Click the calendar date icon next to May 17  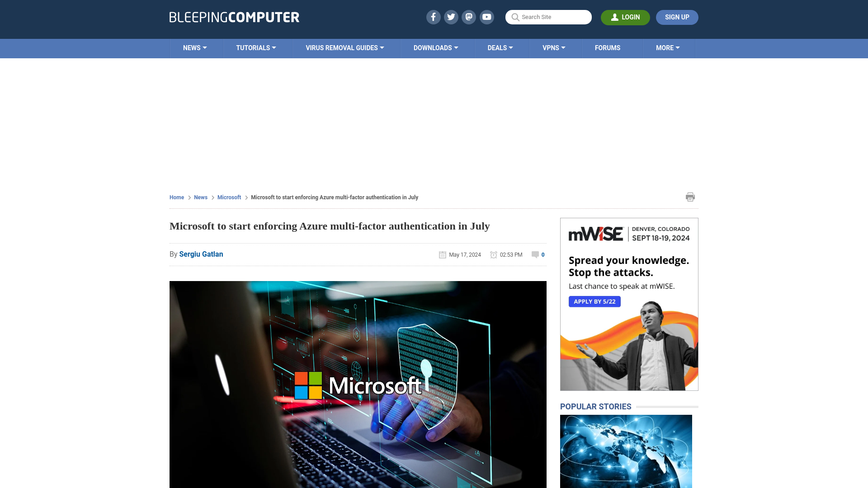point(442,254)
